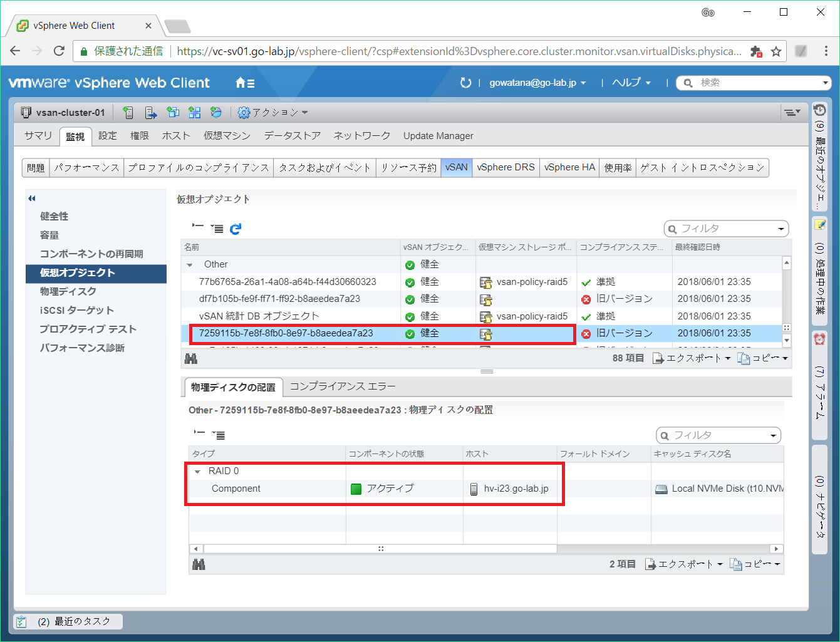Expand all rows in disk placement list

219,435
